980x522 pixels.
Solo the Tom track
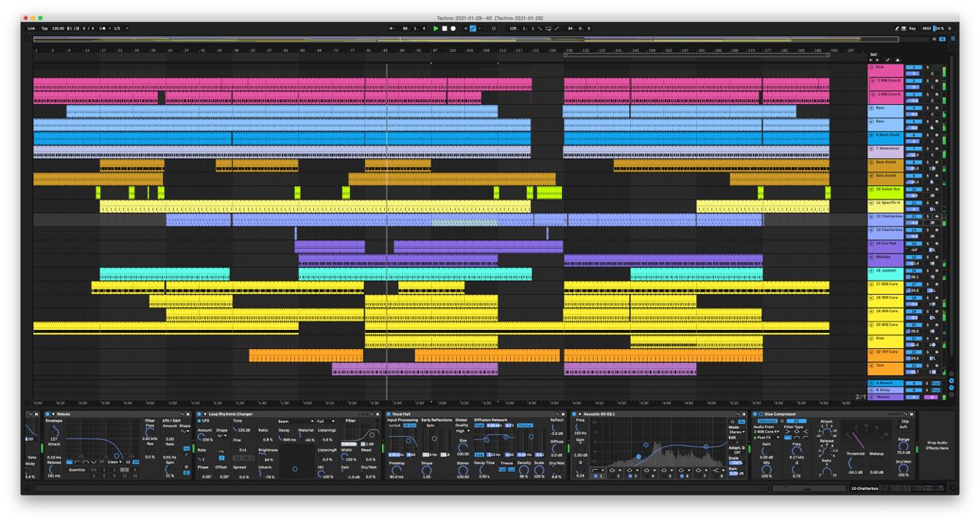pyautogui.click(x=927, y=365)
